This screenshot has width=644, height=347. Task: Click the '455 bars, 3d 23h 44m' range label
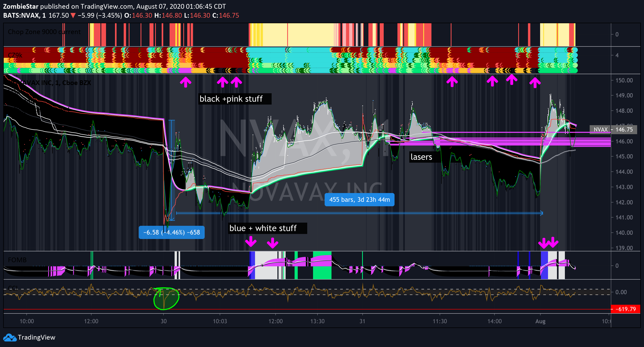tap(359, 200)
